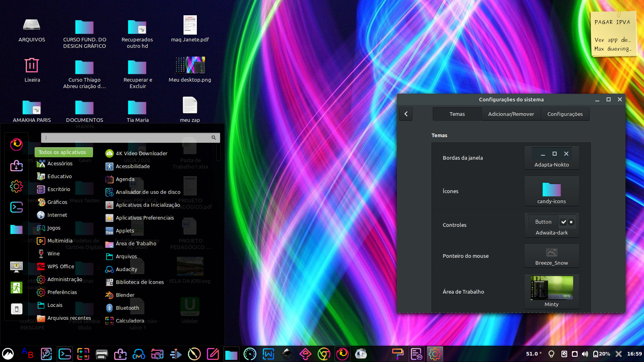The width and height of the screenshot is (644, 362).
Task: Click the lock screen icon in menu sidebar
Action: click(17, 266)
